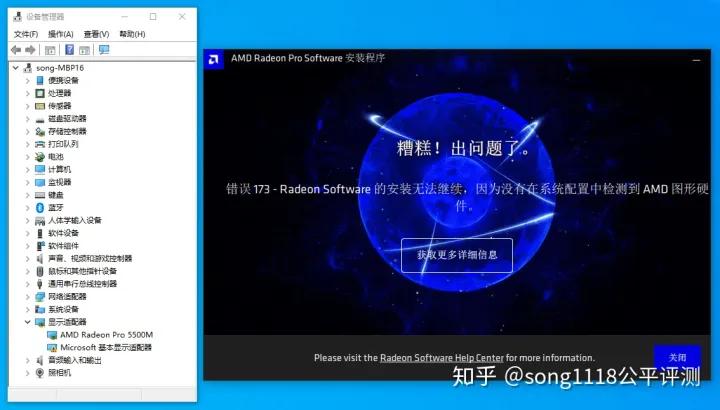
Task: Expand the 软件设备 software devices node
Action: pos(28,233)
